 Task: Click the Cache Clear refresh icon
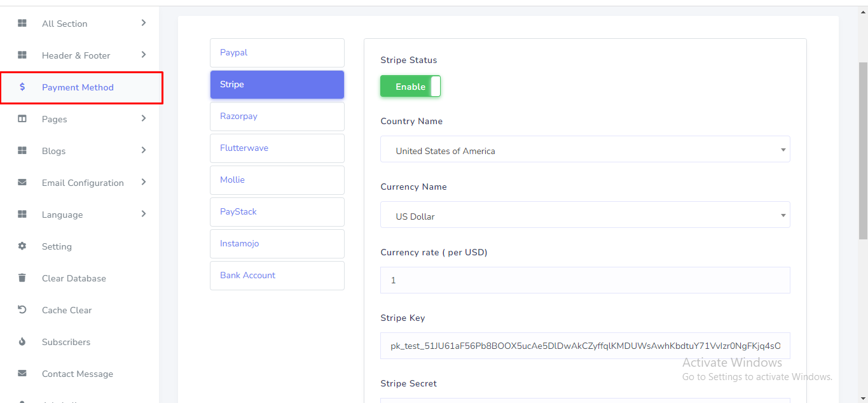pyautogui.click(x=22, y=310)
